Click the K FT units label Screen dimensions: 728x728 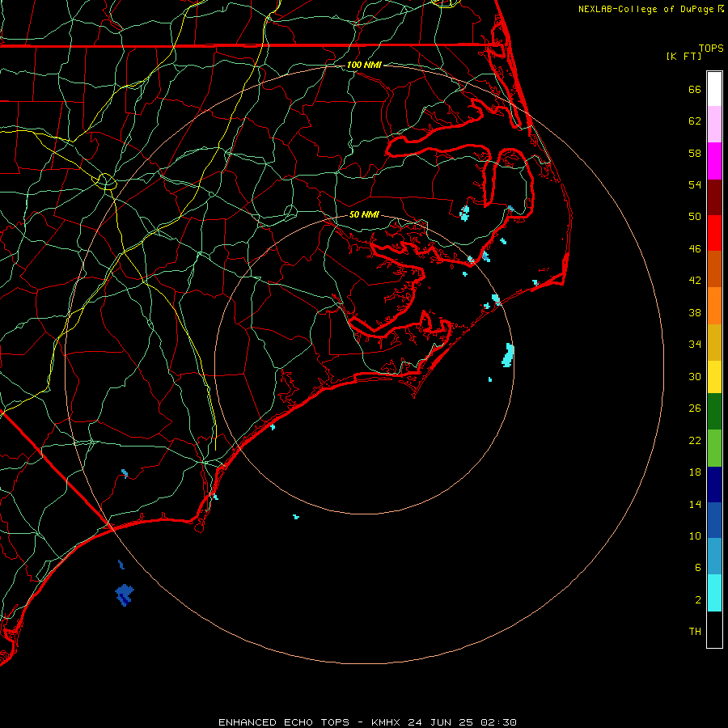(x=684, y=56)
